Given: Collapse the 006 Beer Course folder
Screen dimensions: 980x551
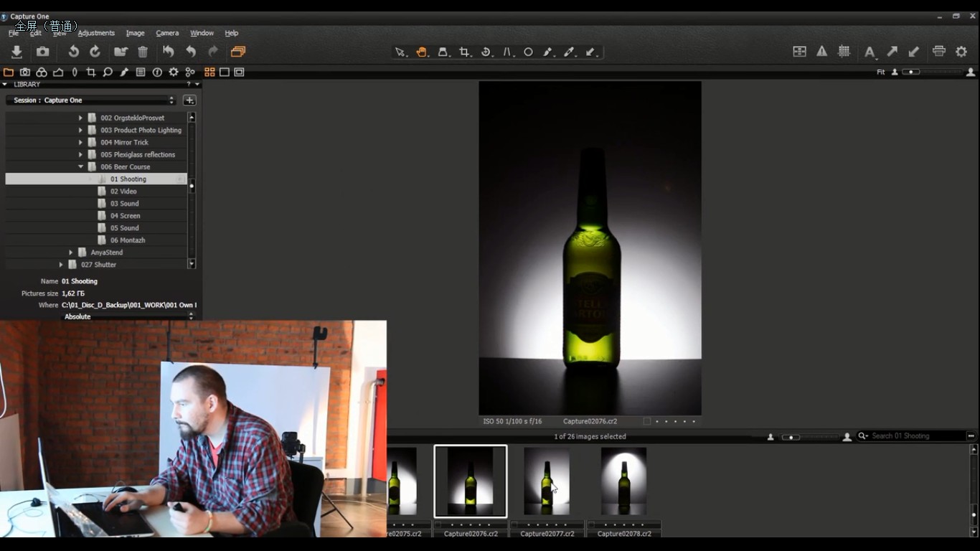Looking at the screenshot, I should pyautogui.click(x=80, y=166).
